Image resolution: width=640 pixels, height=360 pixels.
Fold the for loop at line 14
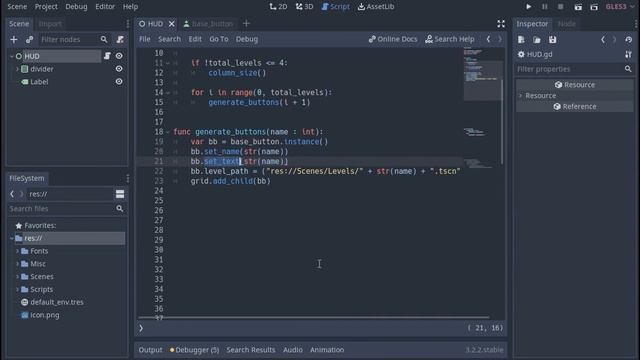[168, 93]
